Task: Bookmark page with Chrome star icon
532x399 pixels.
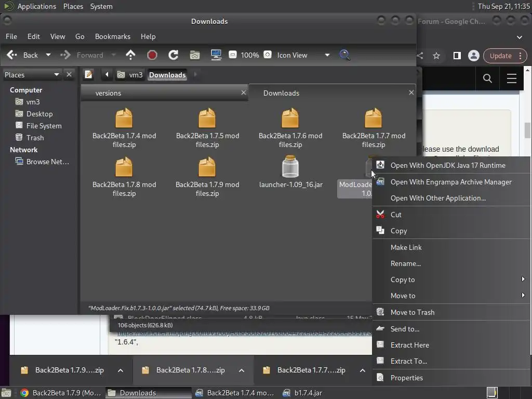Action: tap(436, 56)
